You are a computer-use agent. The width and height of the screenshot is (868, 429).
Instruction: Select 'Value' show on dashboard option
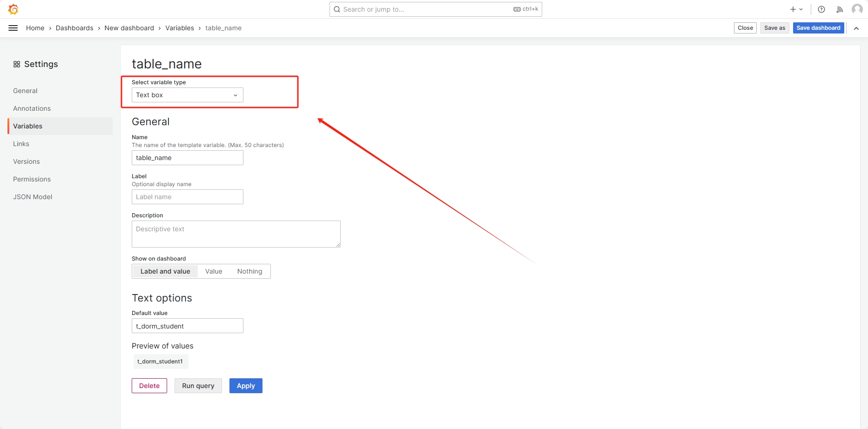(214, 271)
